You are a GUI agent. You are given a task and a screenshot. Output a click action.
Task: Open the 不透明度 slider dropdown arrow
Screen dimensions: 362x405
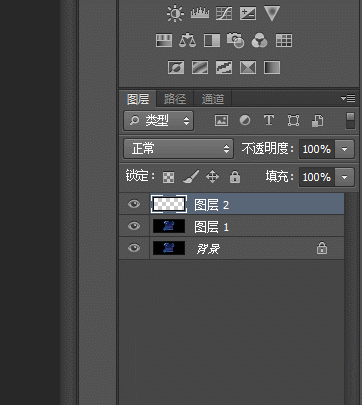click(x=345, y=149)
